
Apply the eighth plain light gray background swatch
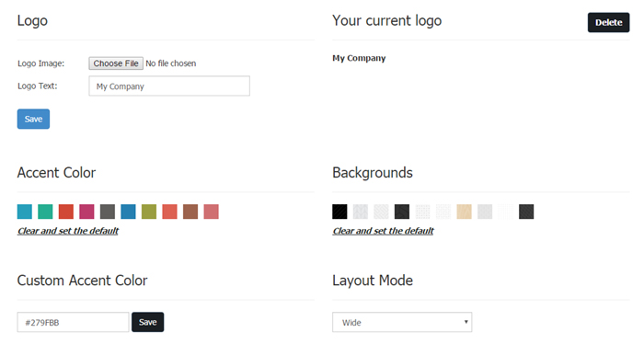click(x=485, y=212)
